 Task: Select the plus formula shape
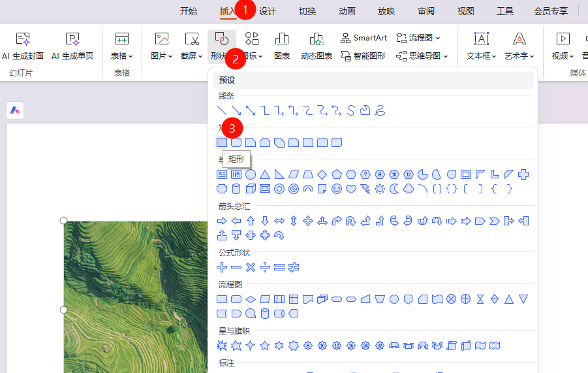point(222,267)
